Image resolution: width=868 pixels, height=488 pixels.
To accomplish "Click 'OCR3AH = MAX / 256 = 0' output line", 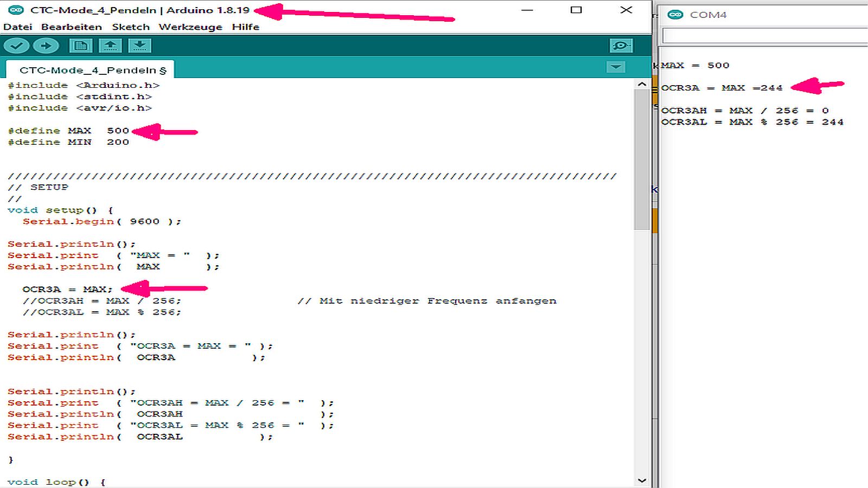I will pos(745,111).
